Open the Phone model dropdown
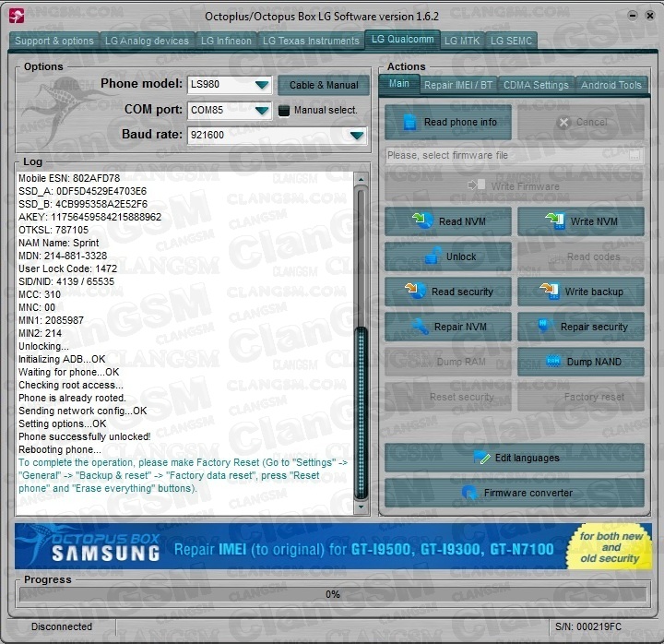The image size is (664, 644). click(x=262, y=85)
